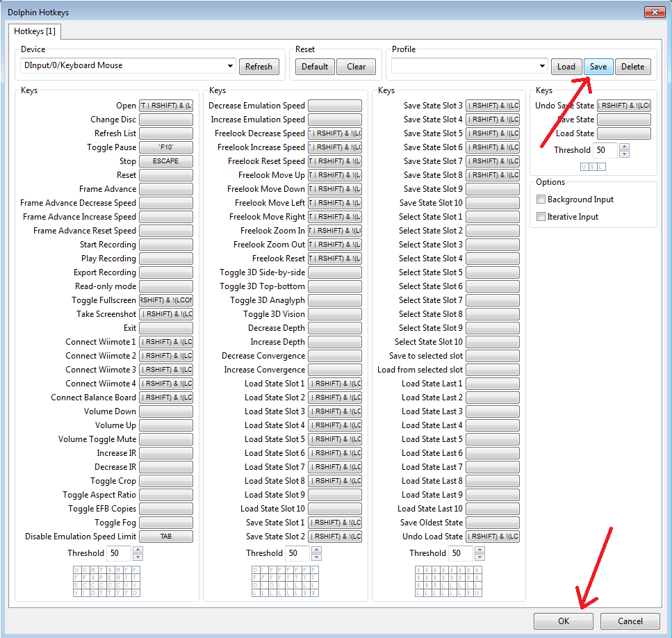Image resolution: width=672 pixels, height=638 pixels.
Task: Close the Dolphin Hotkeys window
Action: (655, 12)
